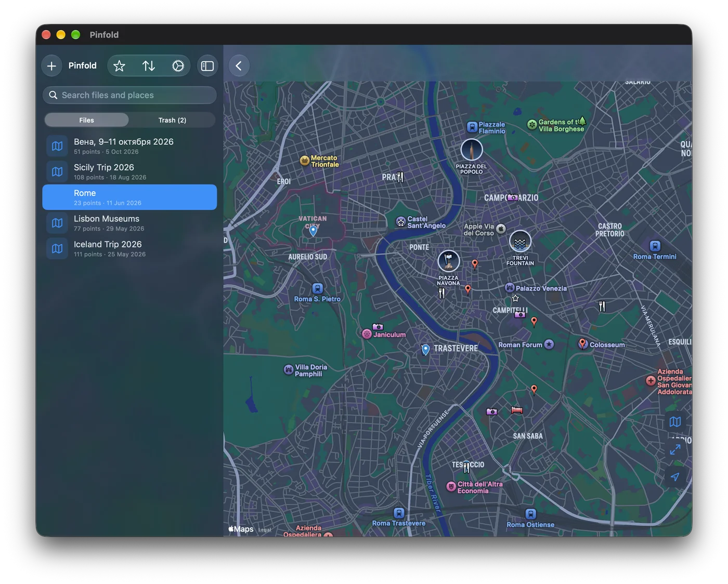This screenshot has width=728, height=584.
Task: Switch to the Files tab
Action: tap(86, 120)
